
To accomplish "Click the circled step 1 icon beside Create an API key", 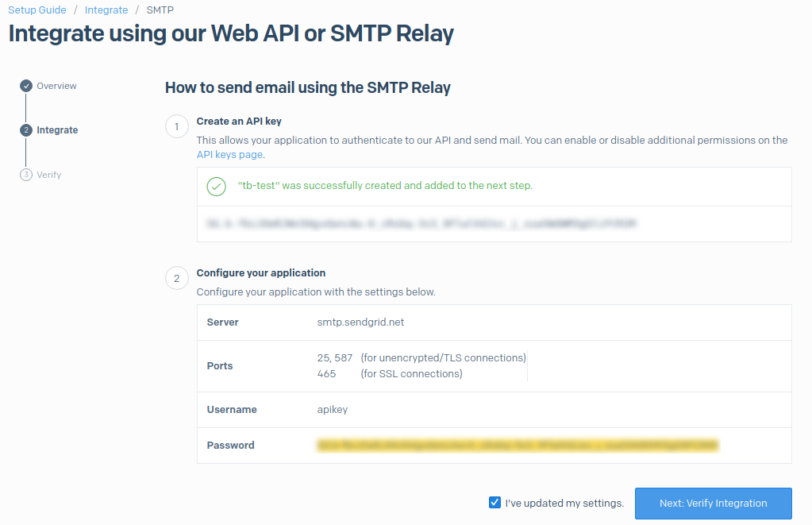I will (x=176, y=126).
